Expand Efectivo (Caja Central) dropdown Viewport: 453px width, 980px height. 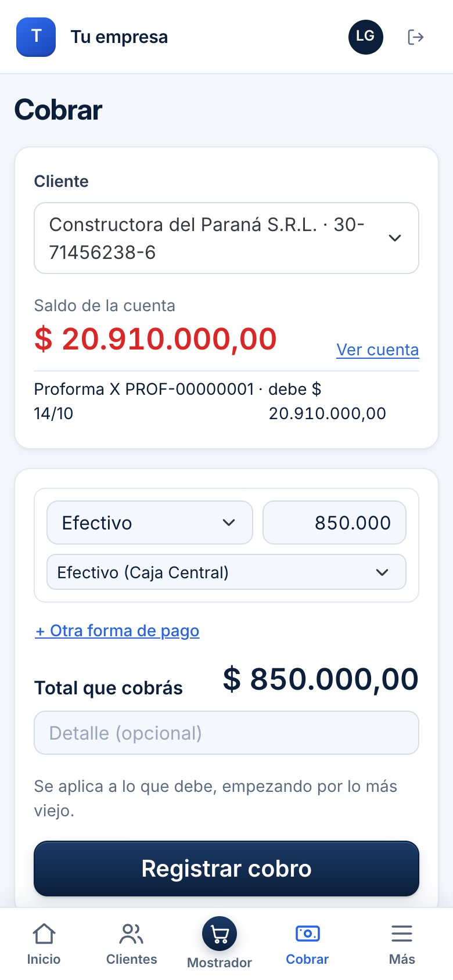coord(227,572)
